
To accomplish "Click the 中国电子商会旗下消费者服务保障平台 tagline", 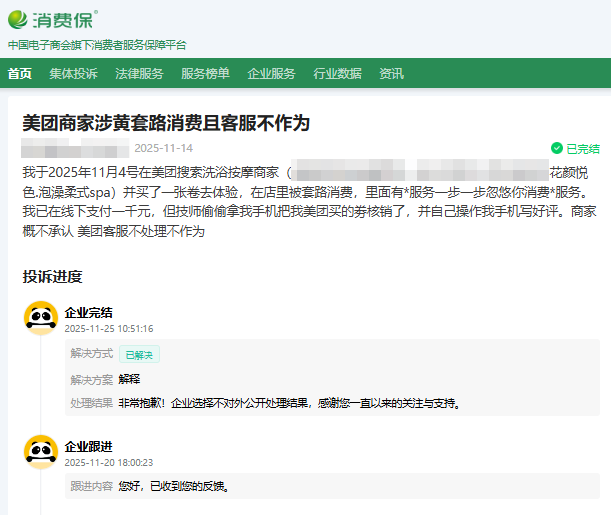I will click(97, 45).
